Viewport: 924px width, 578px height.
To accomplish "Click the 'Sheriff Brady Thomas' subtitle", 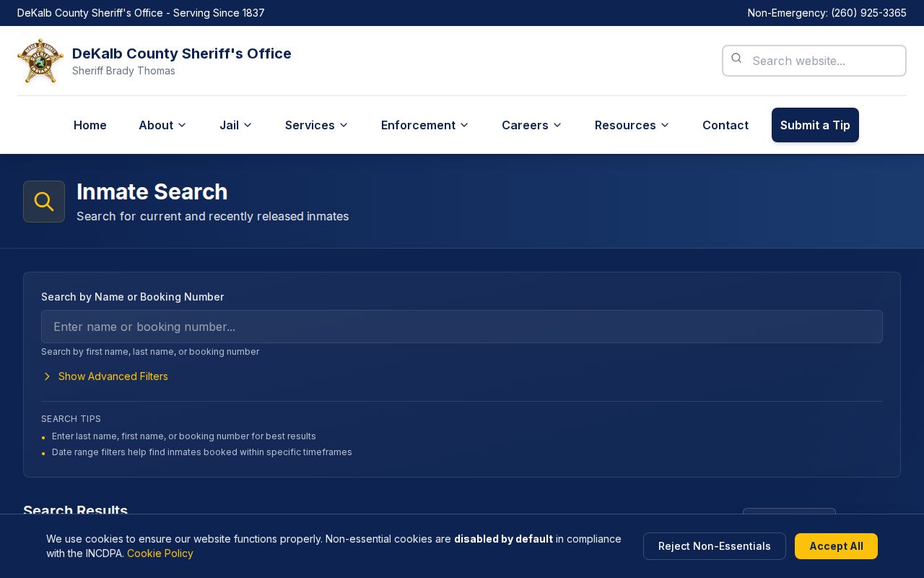I will tap(123, 71).
